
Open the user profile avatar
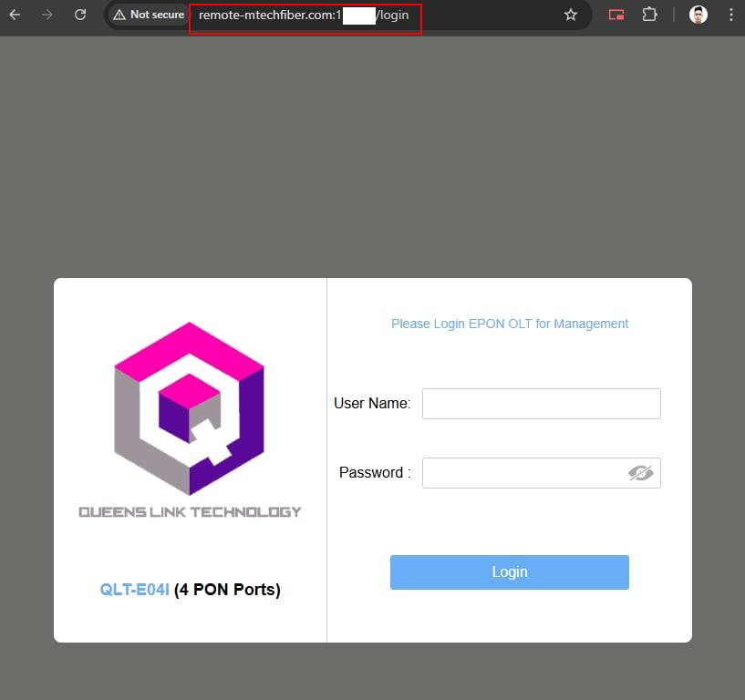[x=698, y=15]
